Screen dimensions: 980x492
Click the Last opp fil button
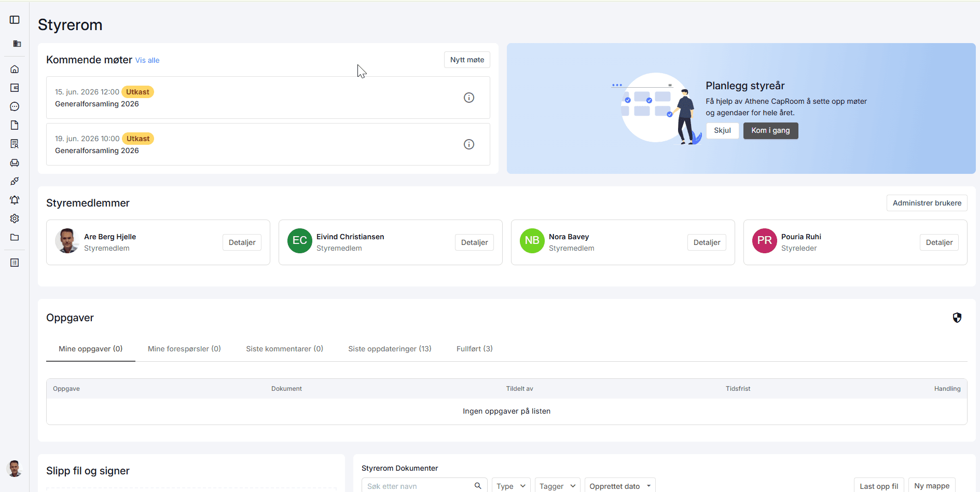(x=879, y=486)
